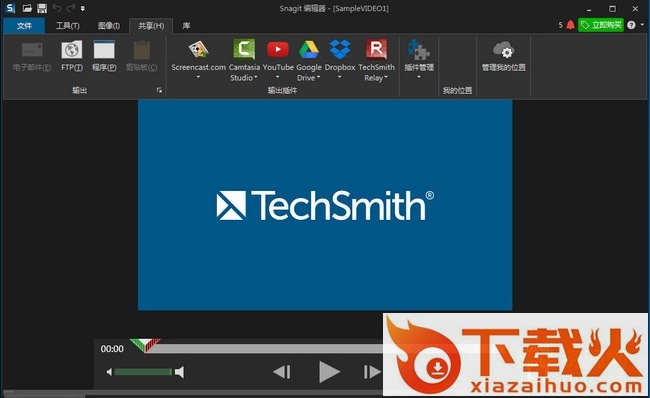Expand the plugin manager dropdown arrow
The width and height of the screenshot is (650, 398).
pos(419,77)
